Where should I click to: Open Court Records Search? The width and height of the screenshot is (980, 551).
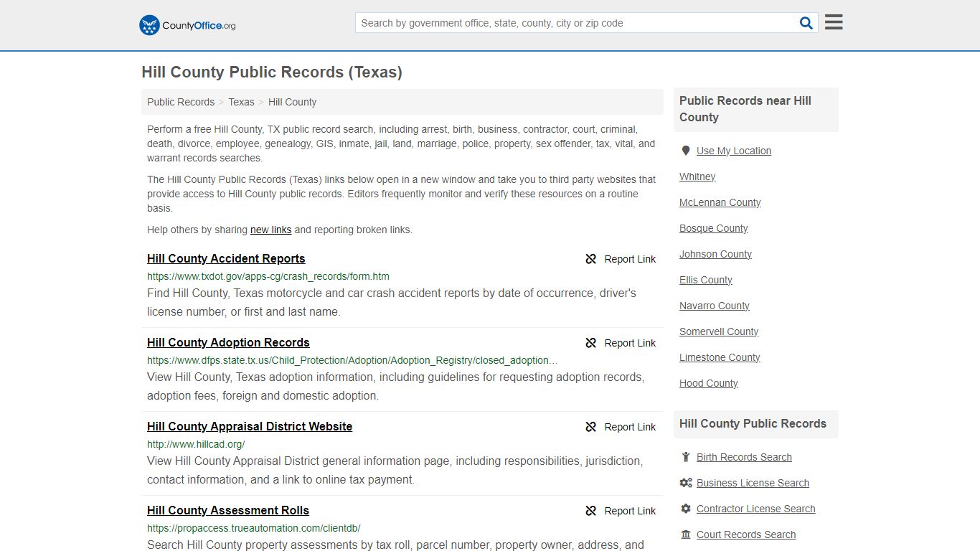(746, 534)
